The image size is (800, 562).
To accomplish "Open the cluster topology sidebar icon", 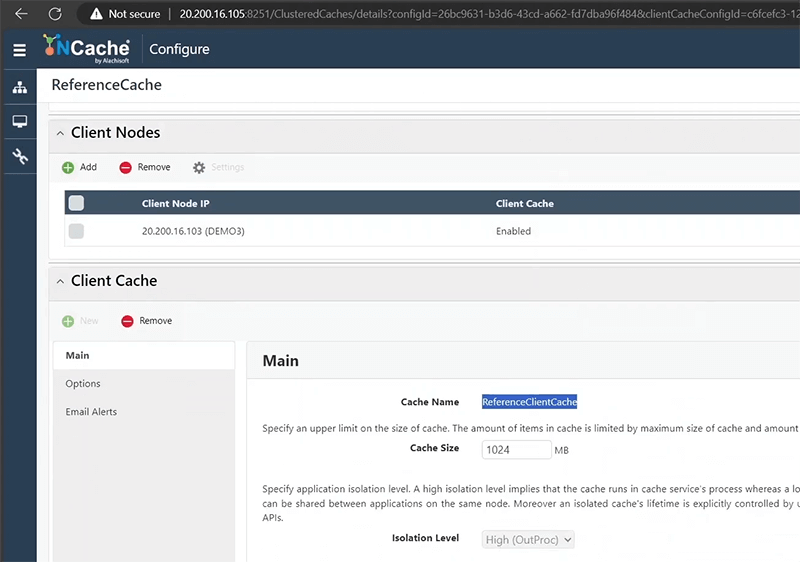I will [20, 87].
